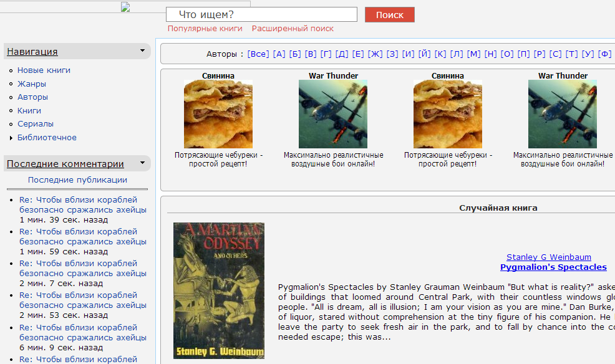Viewport: 615px width, 364px height.
Task: Filter authors by letter [А]
Action: click(x=279, y=54)
